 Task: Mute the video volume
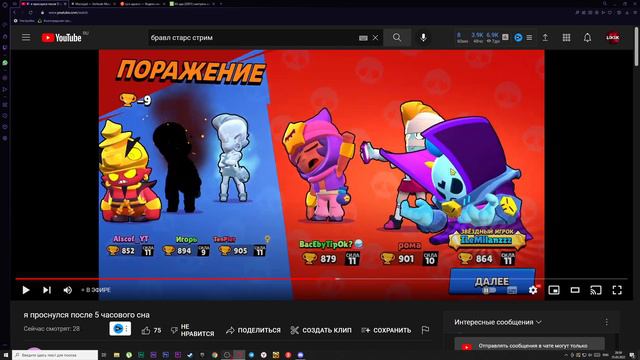click(x=67, y=290)
